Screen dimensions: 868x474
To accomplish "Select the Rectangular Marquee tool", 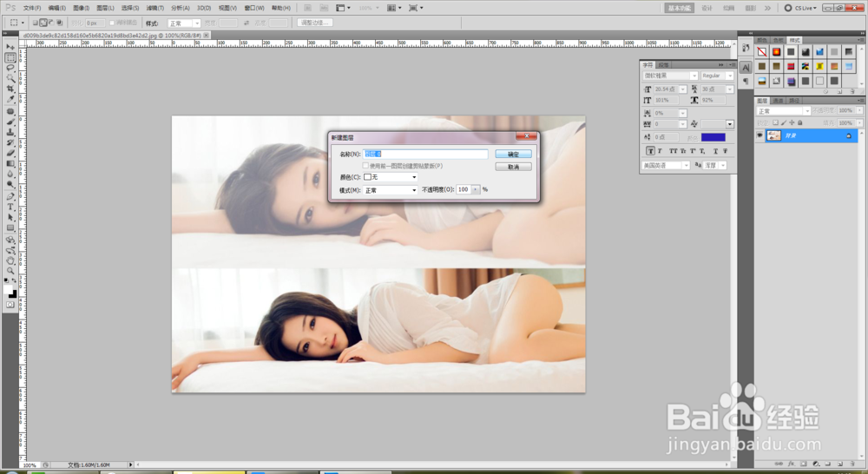I will tap(10, 57).
